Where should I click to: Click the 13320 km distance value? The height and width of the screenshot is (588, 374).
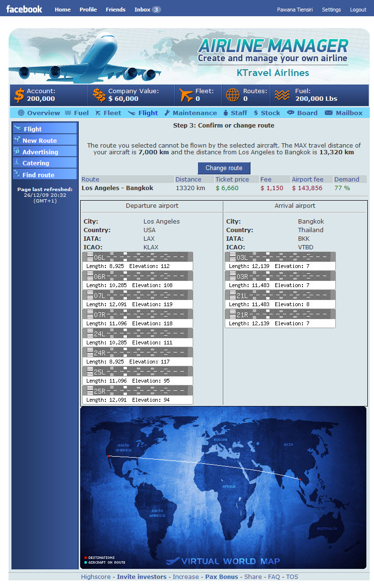(x=190, y=188)
